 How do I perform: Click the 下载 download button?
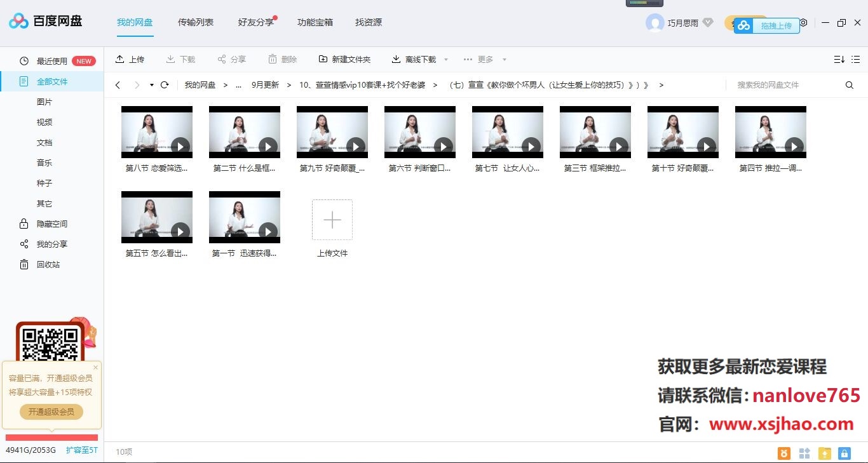point(180,59)
